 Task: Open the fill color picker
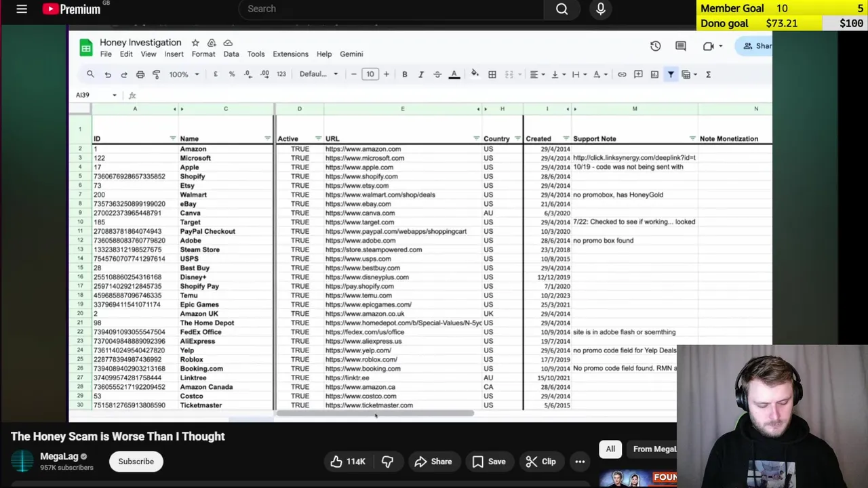pos(475,74)
